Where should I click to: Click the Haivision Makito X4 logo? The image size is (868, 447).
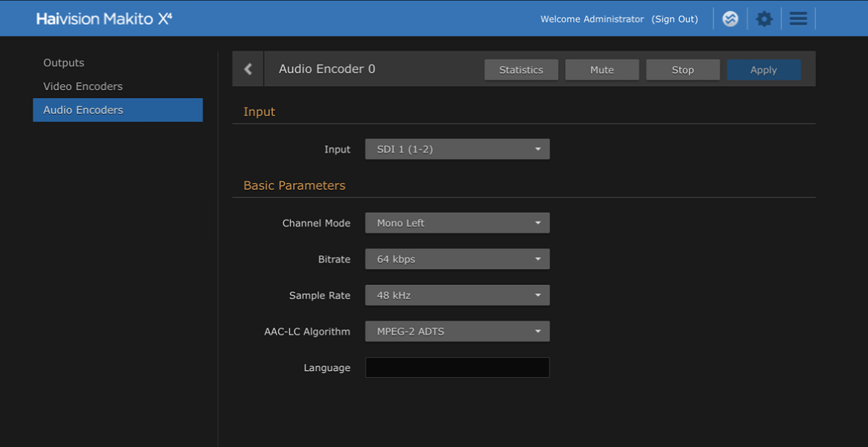105,19
